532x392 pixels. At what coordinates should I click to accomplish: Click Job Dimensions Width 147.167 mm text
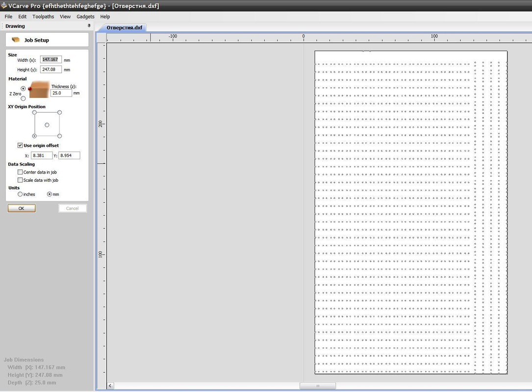point(36,367)
